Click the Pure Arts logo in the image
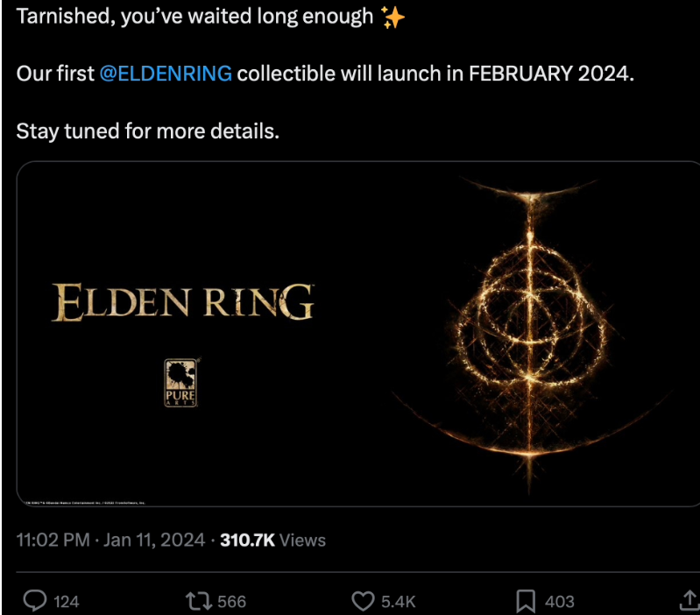 180,383
